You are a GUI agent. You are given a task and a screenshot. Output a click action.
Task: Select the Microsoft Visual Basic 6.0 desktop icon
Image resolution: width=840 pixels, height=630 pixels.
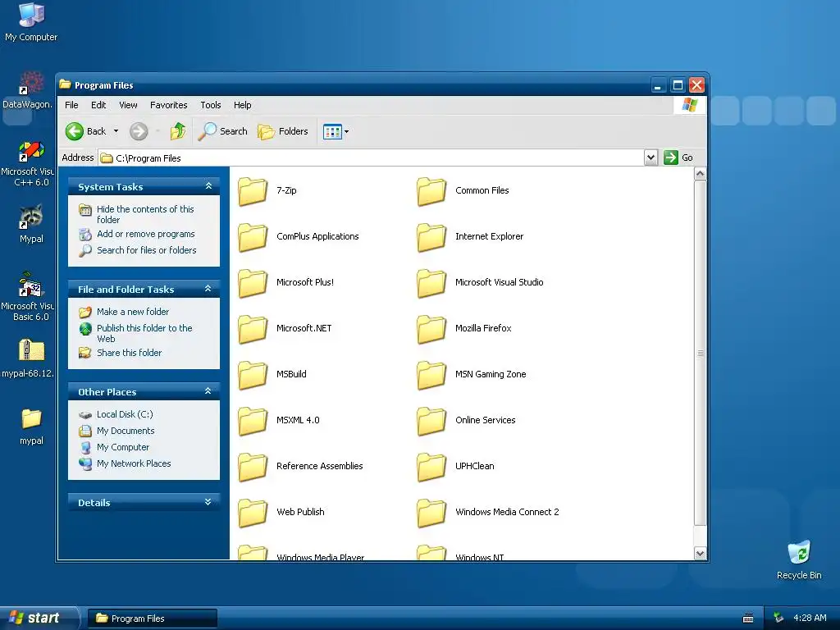click(31, 285)
